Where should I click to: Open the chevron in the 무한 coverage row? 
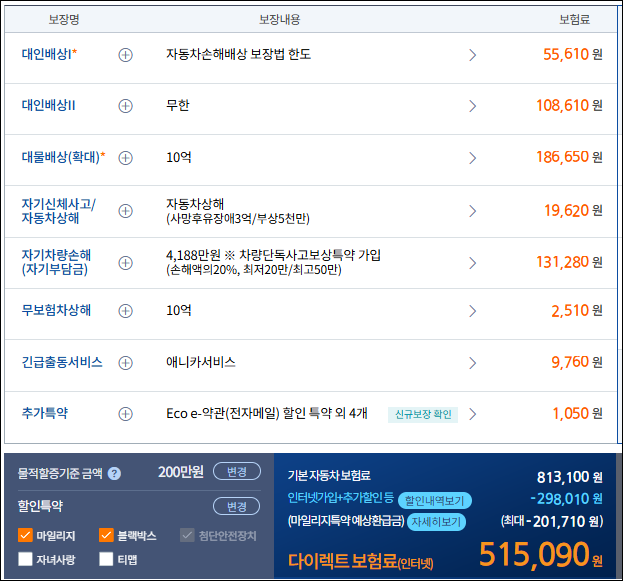click(472, 106)
